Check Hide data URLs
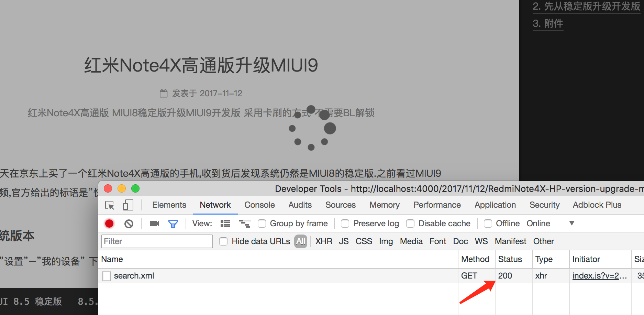Viewport: 644px width, 315px height. pos(223,241)
